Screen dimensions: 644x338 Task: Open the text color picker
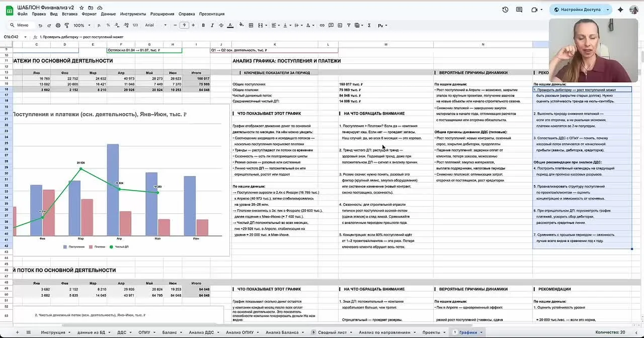pos(230,25)
